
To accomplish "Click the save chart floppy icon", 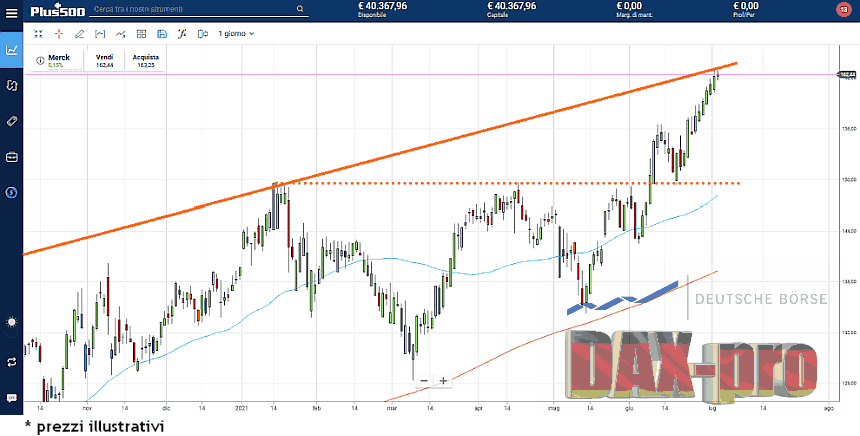I will pyautogui.click(x=162, y=33).
